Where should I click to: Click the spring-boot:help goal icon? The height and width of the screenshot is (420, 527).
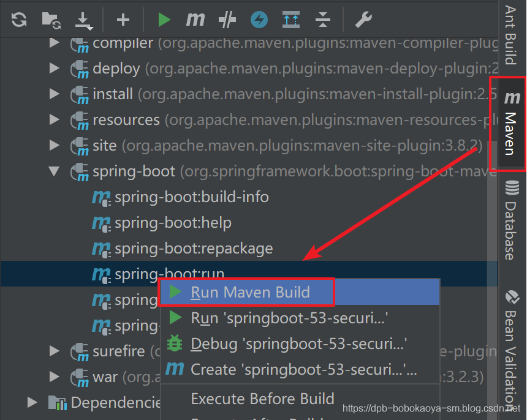pos(101,223)
